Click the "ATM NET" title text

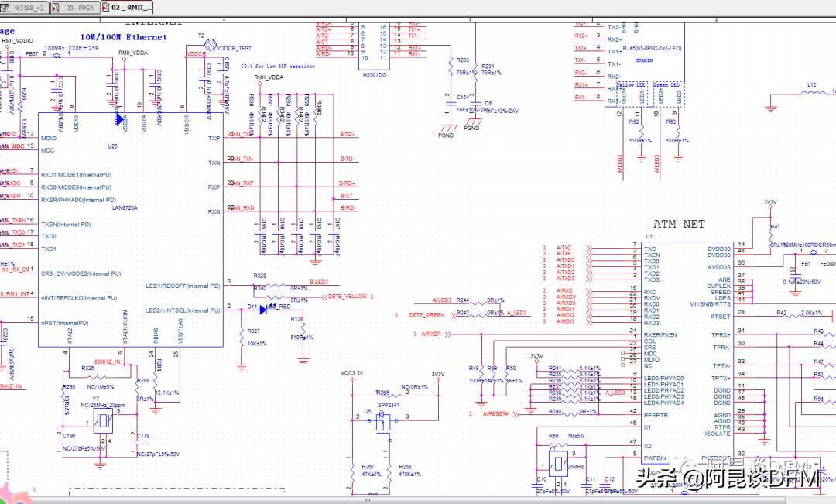(679, 224)
